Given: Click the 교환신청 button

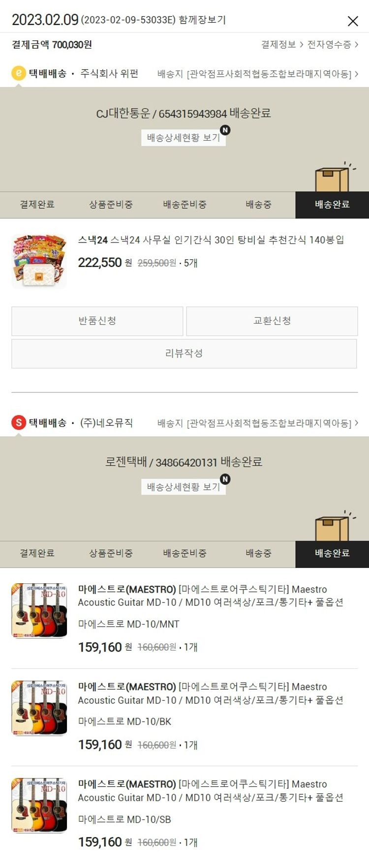Looking at the screenshot, I should tap(272, 321).
